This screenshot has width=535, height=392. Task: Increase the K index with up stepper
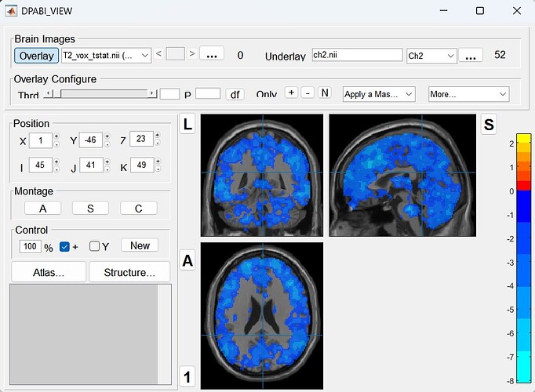tap(158, 162)
